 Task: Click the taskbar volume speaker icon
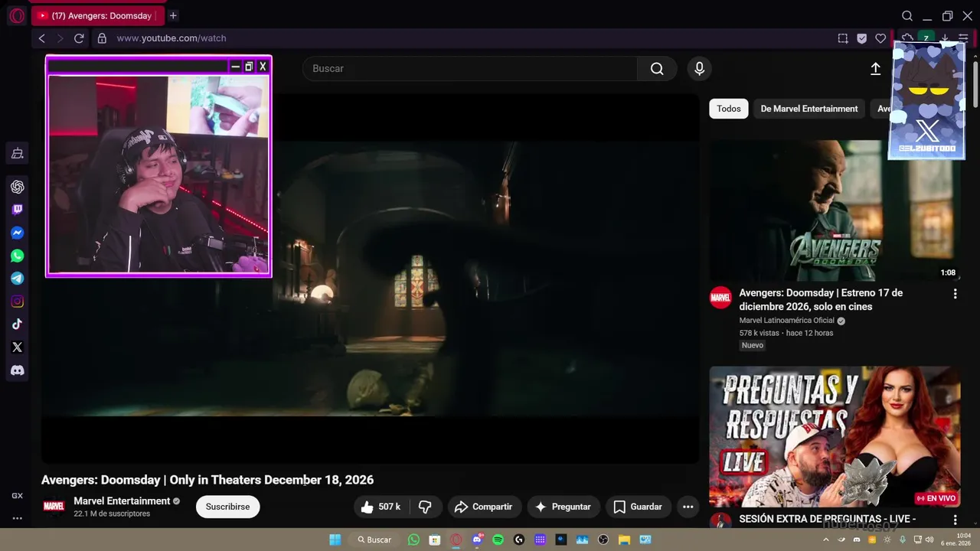click(x=929, y=540)
